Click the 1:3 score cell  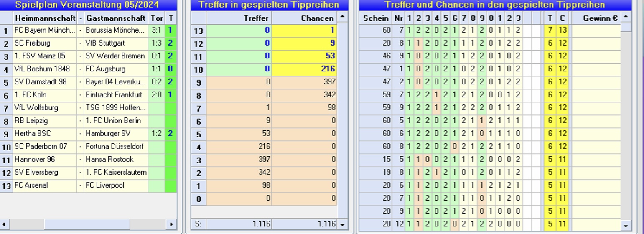point(157,43)
